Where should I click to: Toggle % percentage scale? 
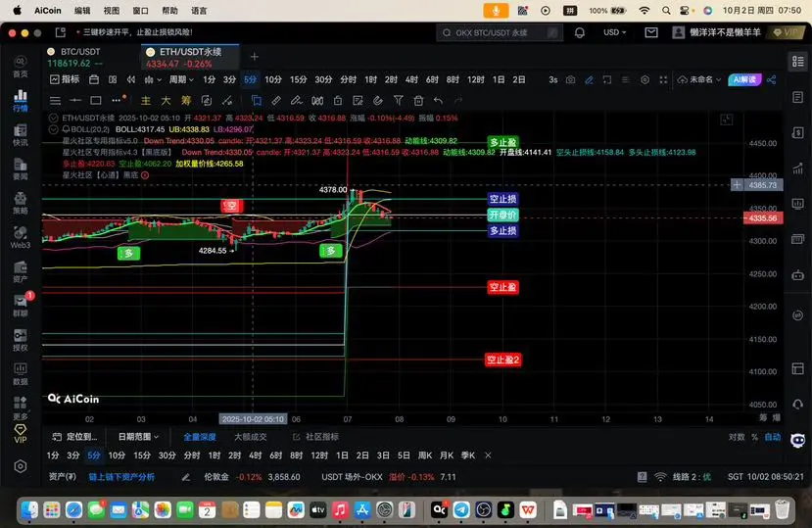[754, 437]
